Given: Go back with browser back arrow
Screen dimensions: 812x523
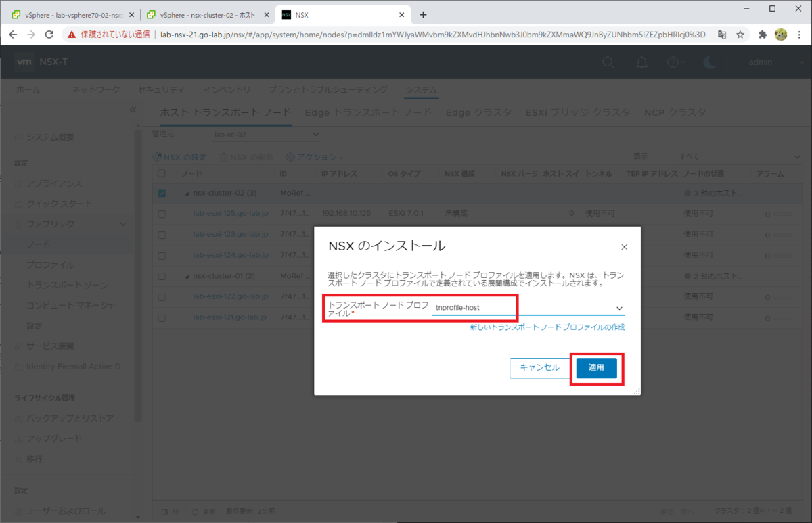Looking at the screenshot, I should click(13, 34).
